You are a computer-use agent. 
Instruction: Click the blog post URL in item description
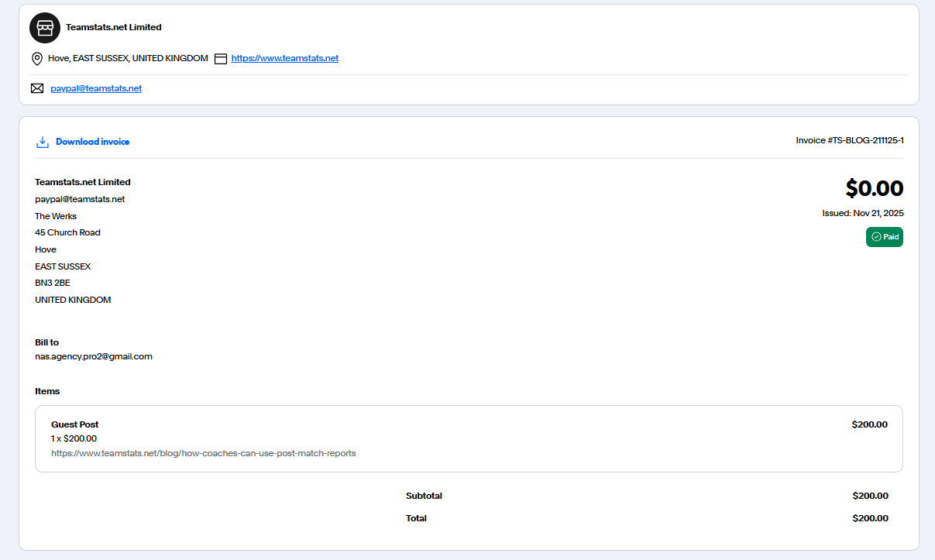[204, 453]
